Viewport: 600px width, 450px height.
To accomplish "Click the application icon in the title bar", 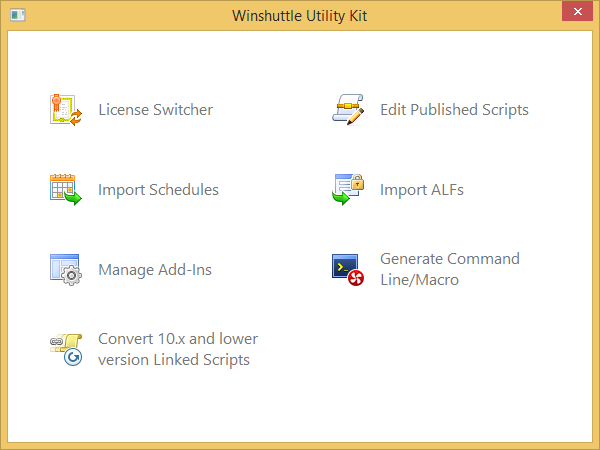I will tap(16, 16).
